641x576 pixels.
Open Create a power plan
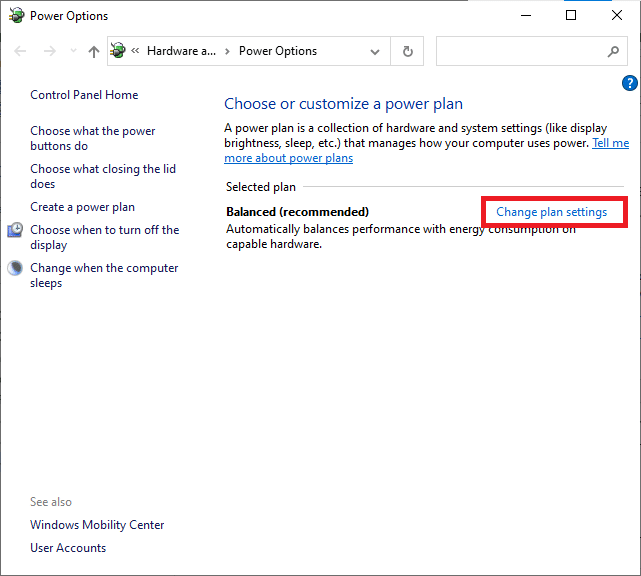tap(82, 207)
